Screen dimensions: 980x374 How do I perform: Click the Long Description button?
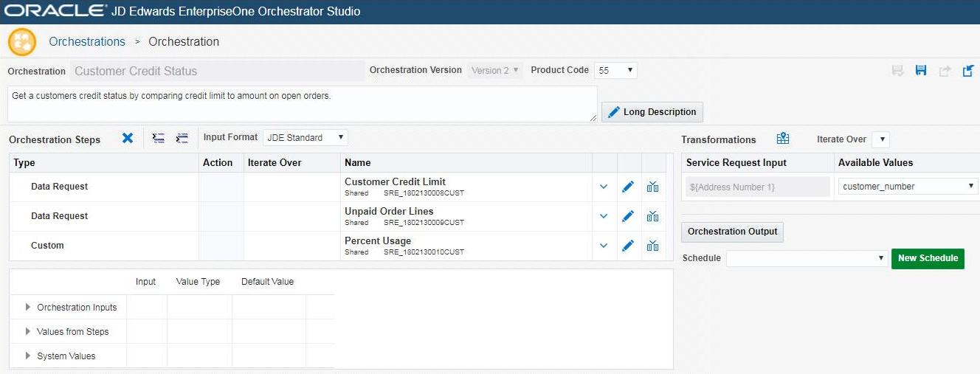pyautogui.click(x=652, y=112)
